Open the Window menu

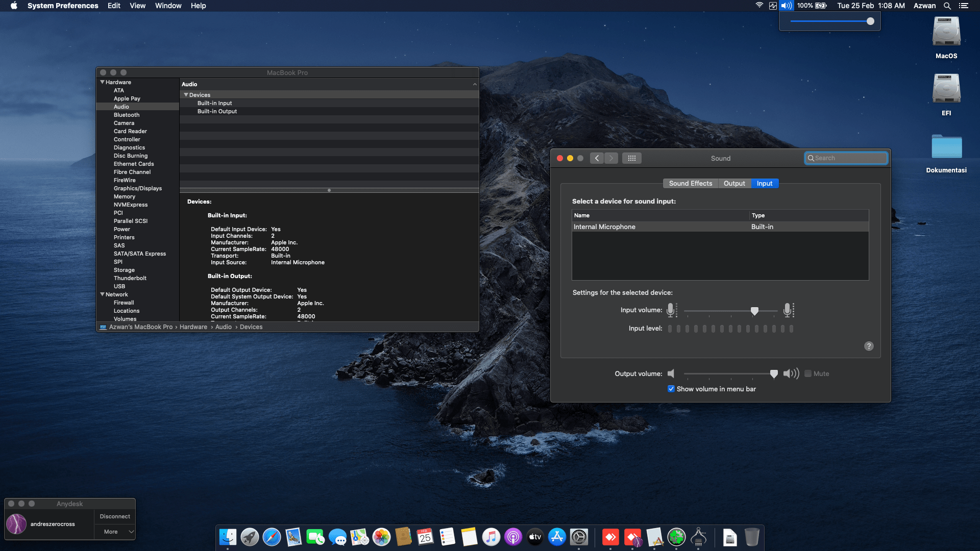(x=168, y=6)
